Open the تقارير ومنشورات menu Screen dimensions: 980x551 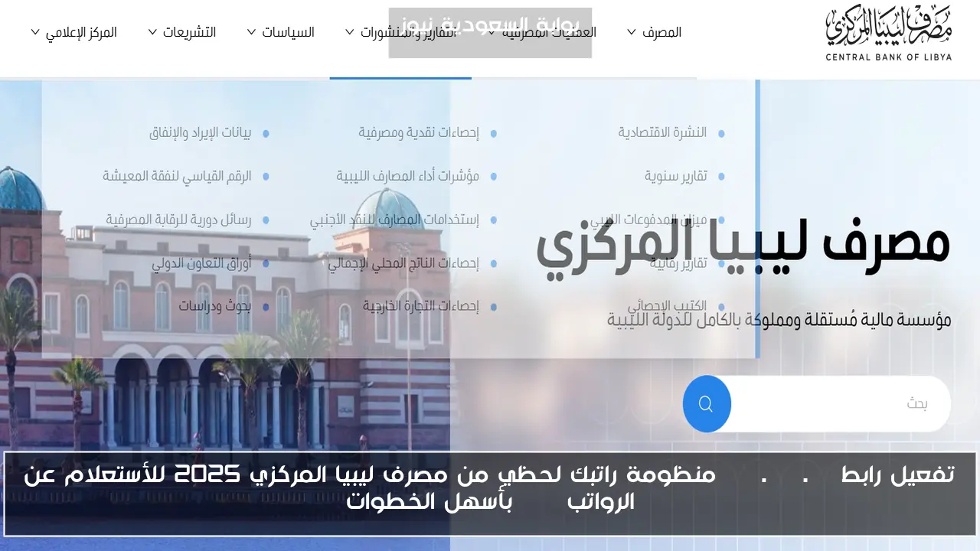click(409, 32)
